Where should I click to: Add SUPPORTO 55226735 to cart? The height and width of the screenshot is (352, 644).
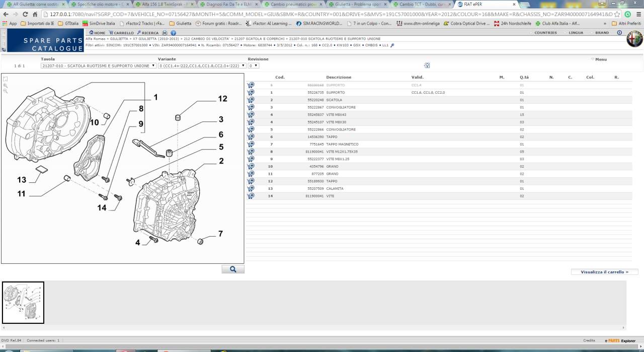[251, 93]
